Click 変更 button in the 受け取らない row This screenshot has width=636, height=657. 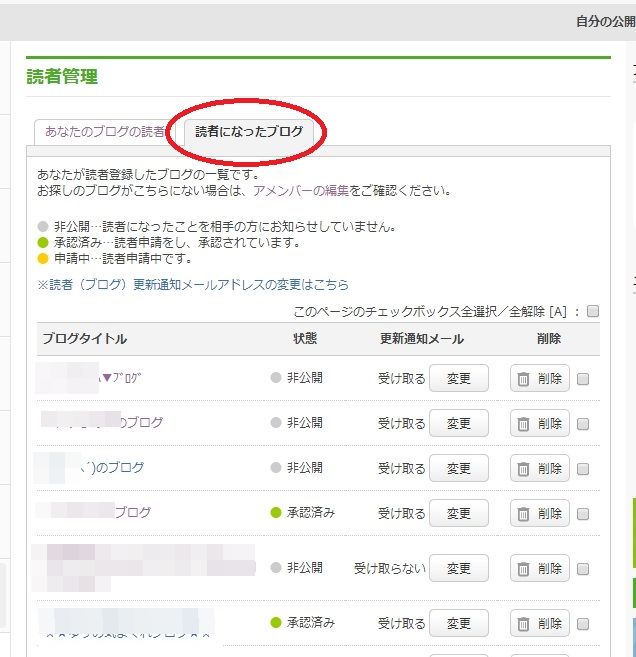(458, 568)
